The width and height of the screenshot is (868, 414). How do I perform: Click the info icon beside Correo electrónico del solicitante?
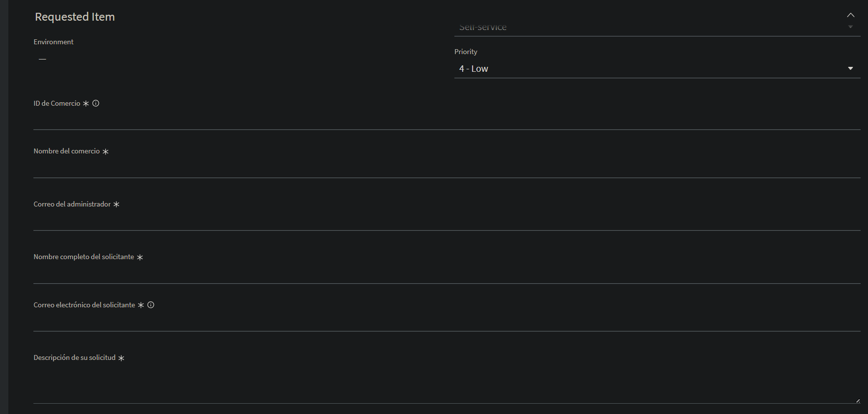tap(151, 305)
